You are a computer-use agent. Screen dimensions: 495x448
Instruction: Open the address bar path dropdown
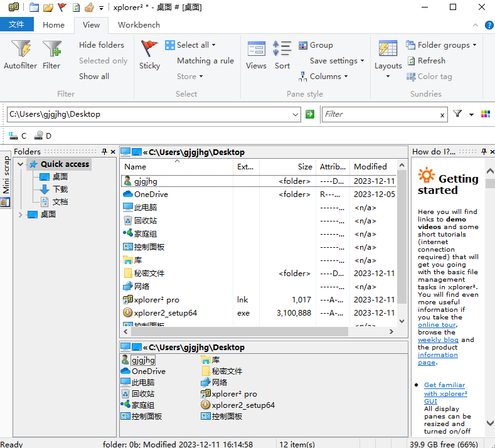[295, 114]
